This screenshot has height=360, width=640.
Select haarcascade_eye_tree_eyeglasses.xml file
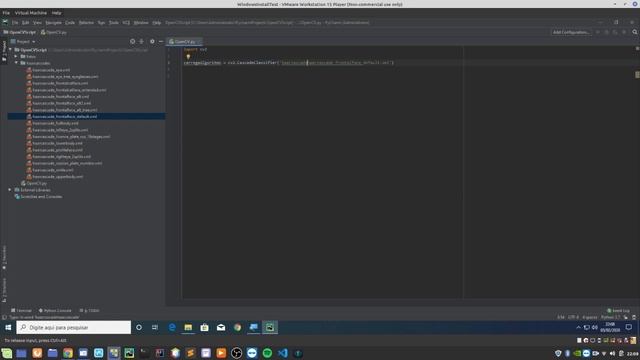[65, 77]
